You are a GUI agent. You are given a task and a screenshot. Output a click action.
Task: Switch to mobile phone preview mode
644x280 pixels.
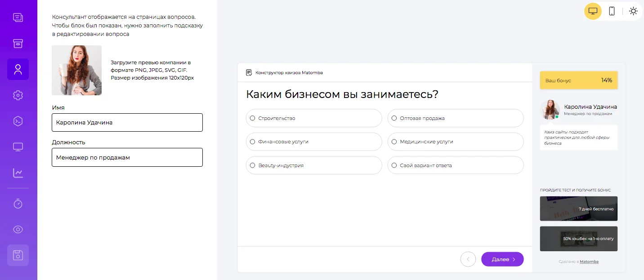(x=612, y=11)
